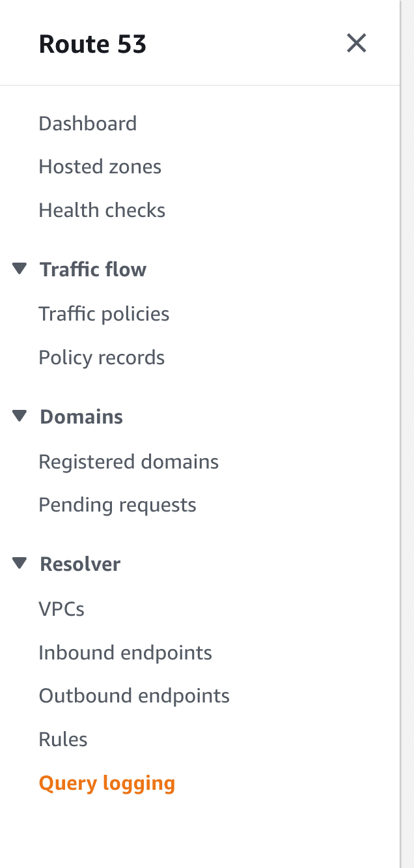The image size is (414, 868).
Task: Close the Route 53 navigation panel
Action: [x=356, y=44]
